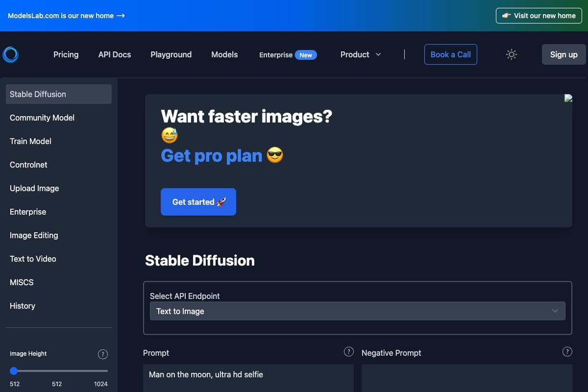Open Prompt help question-mark icon
This screenshot has width=588, height=392.
349,352
